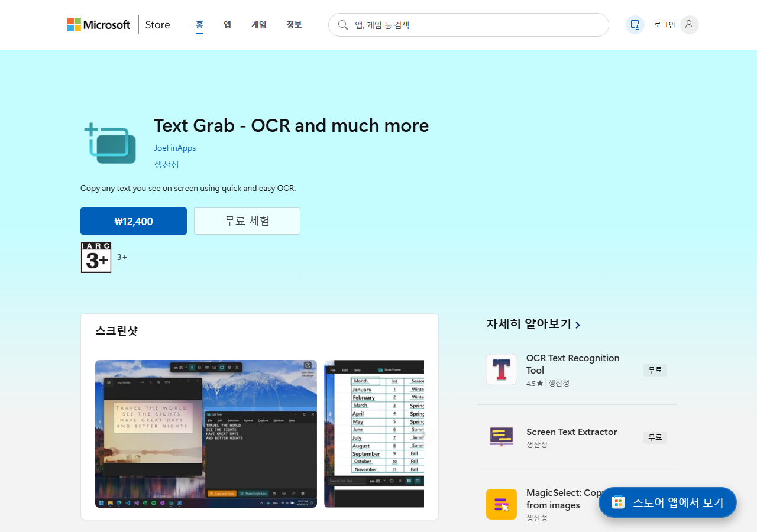Click the app description about quick OCR
This screenshot has width=757, height=532.
188,188
